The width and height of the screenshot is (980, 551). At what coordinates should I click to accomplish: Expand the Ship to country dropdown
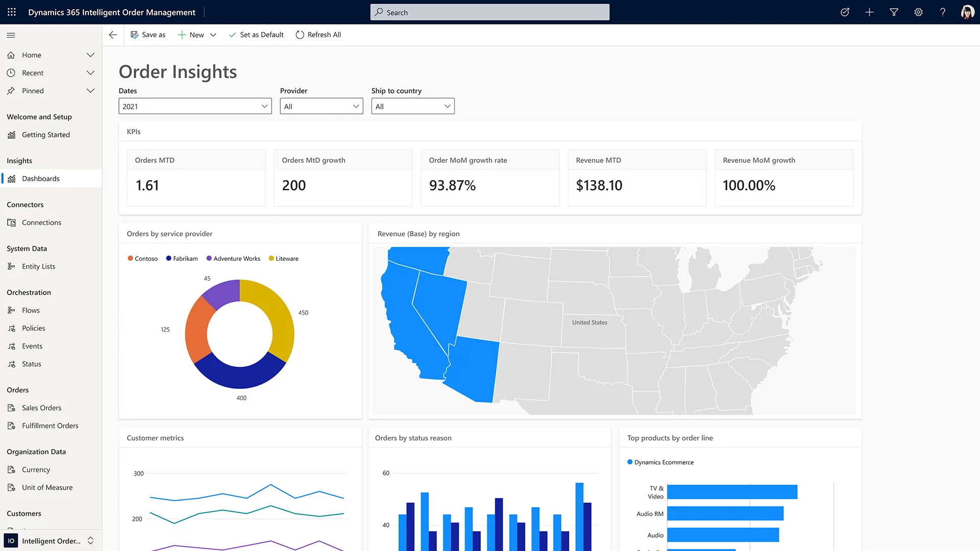point(412,106)
